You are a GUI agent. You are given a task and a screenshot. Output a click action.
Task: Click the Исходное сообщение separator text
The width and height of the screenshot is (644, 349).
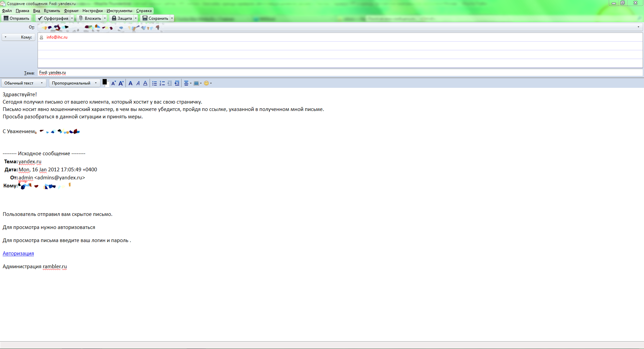[44, 154]
